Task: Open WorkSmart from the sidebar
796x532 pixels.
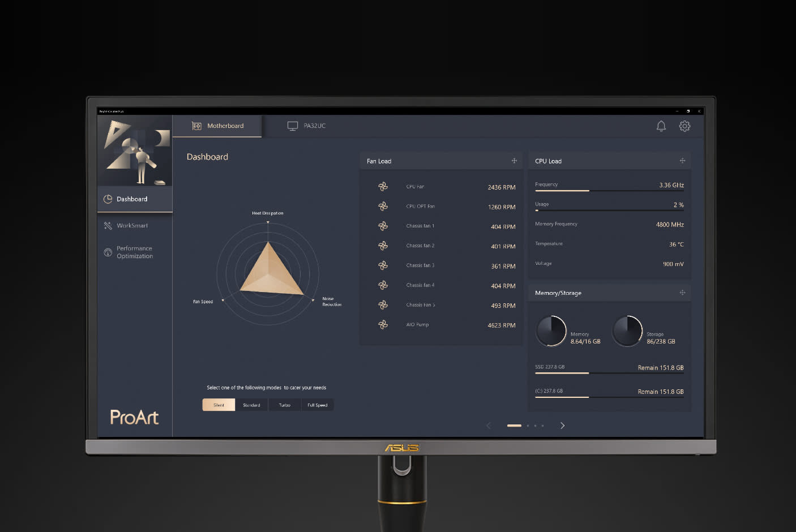Action: (132, 226)
